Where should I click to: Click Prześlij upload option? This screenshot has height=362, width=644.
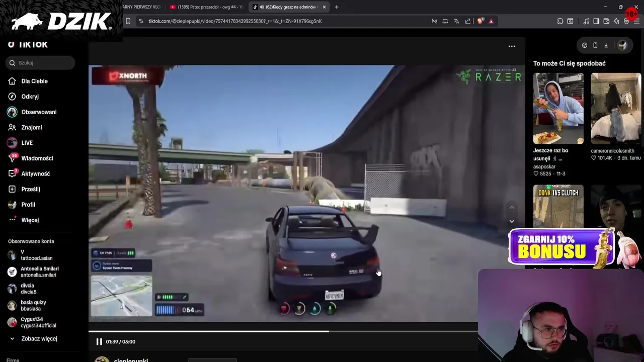30,189
